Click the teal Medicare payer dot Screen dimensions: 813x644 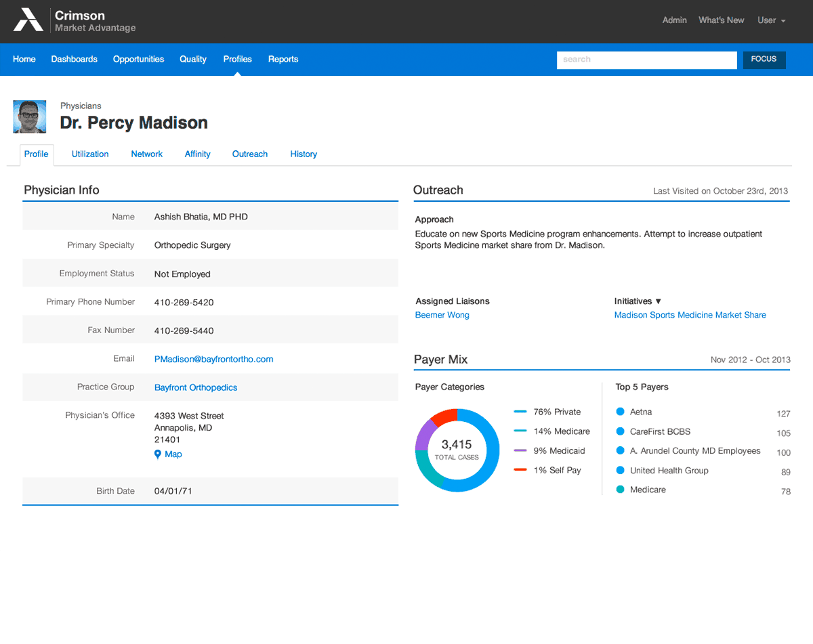pyautogui.click(x=620, y=490)
